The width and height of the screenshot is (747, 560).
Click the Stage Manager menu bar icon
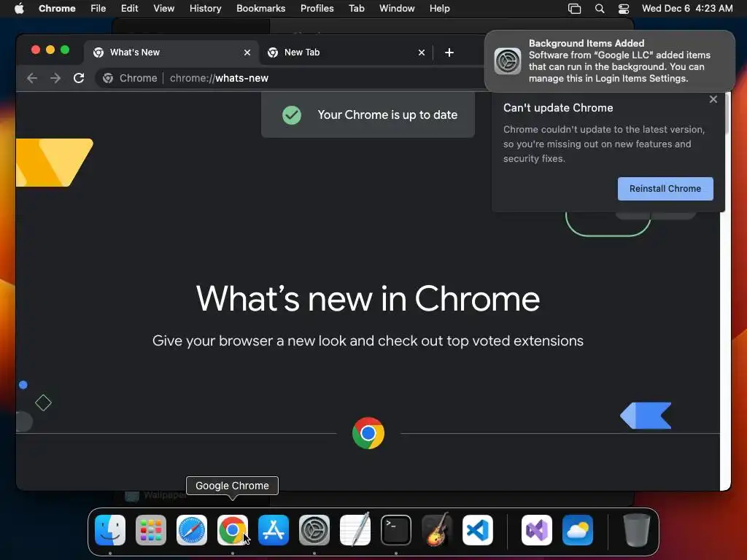click(x=575, y=9)
